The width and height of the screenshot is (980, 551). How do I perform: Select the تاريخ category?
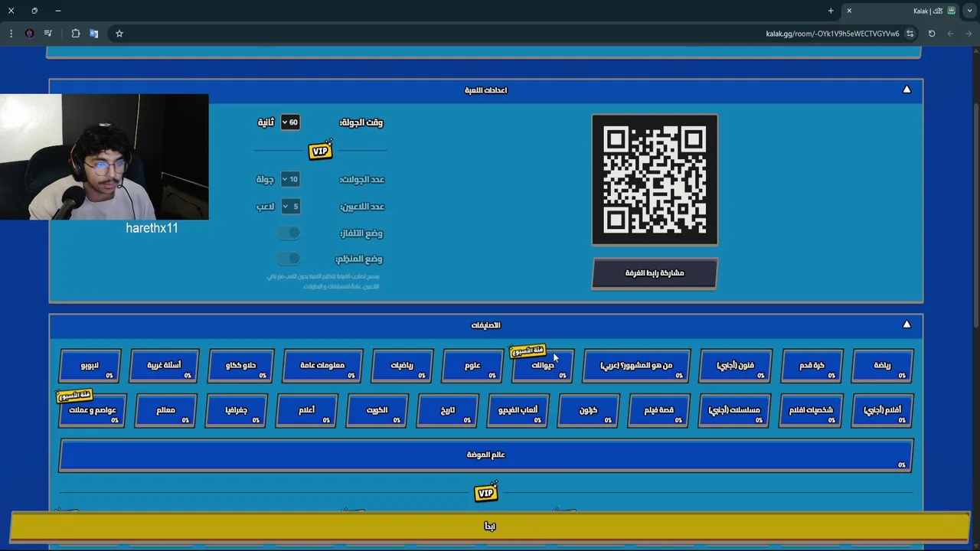click(448, 410)
